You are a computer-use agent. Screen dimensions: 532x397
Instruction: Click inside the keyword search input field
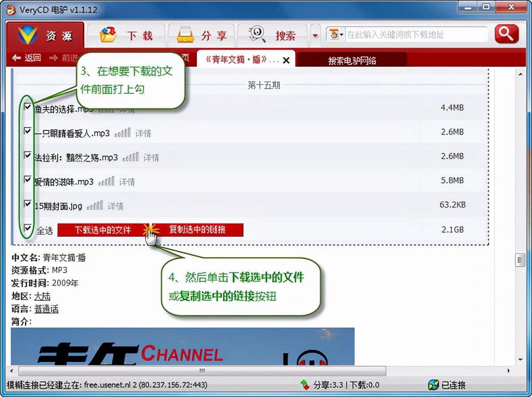click(417, 34)
